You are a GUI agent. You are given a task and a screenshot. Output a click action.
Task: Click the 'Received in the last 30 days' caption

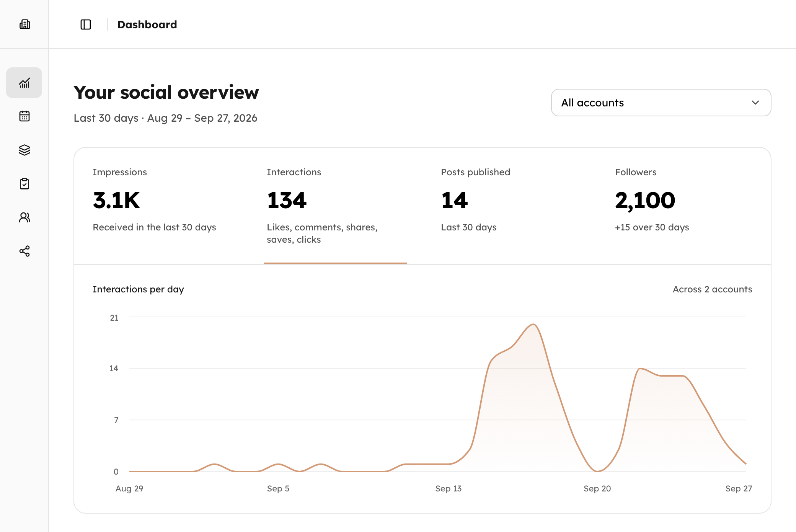(154, 227)
